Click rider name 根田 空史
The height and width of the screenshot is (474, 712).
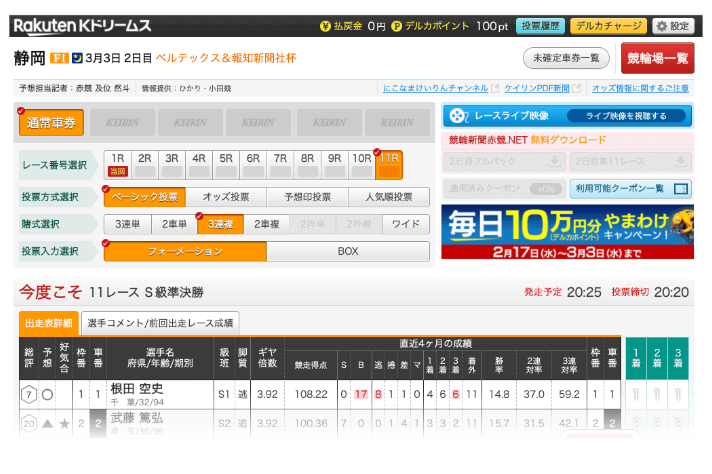[x=137, y=389]
